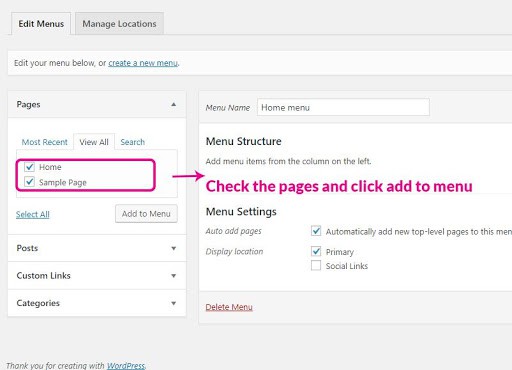
Task: Focus the Menu Name input field
Action: click(343, 107)
